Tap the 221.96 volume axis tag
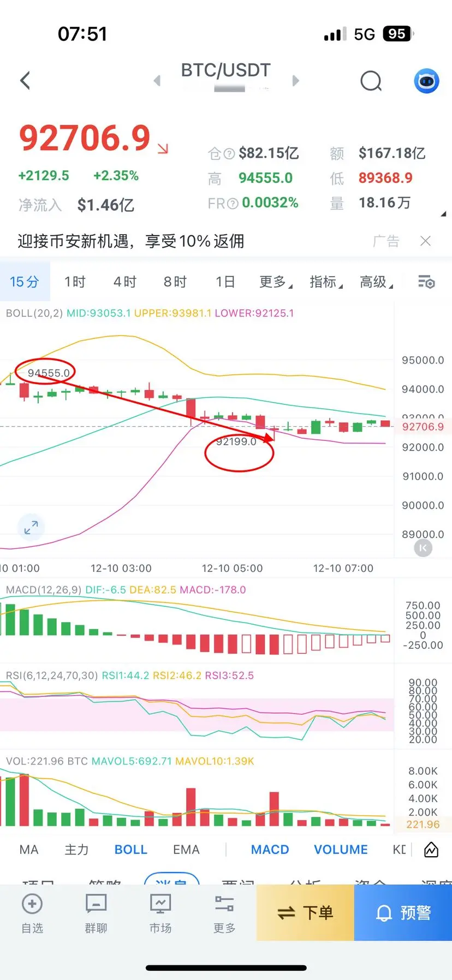This screenshot has width=452, height=980. 423,824
